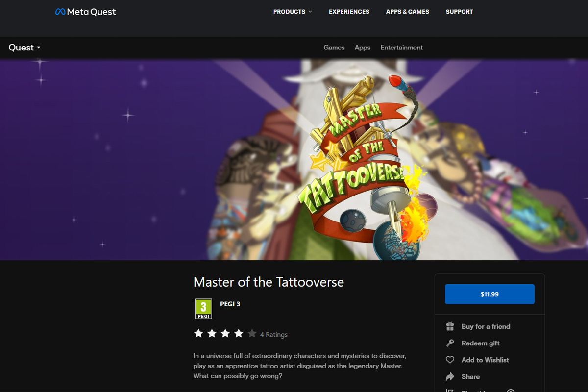Click the PEGI 3 rating badge

(203, 309)
